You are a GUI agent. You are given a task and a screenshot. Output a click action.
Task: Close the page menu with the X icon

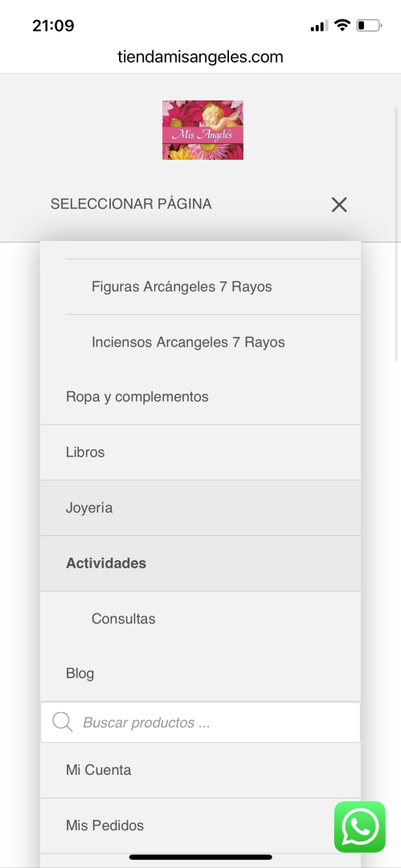click(339, 205)
